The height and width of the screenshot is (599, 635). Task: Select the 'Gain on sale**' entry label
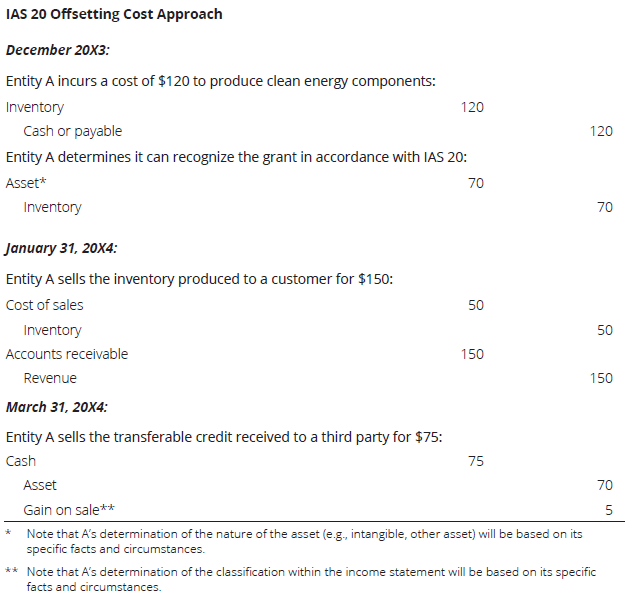[x=69, y=510]
